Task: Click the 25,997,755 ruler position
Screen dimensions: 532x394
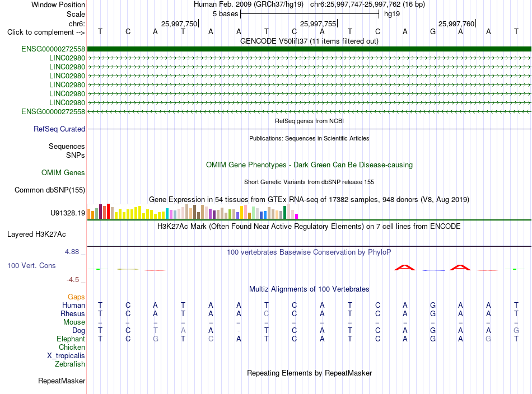Action: click(x=318, y=24)
